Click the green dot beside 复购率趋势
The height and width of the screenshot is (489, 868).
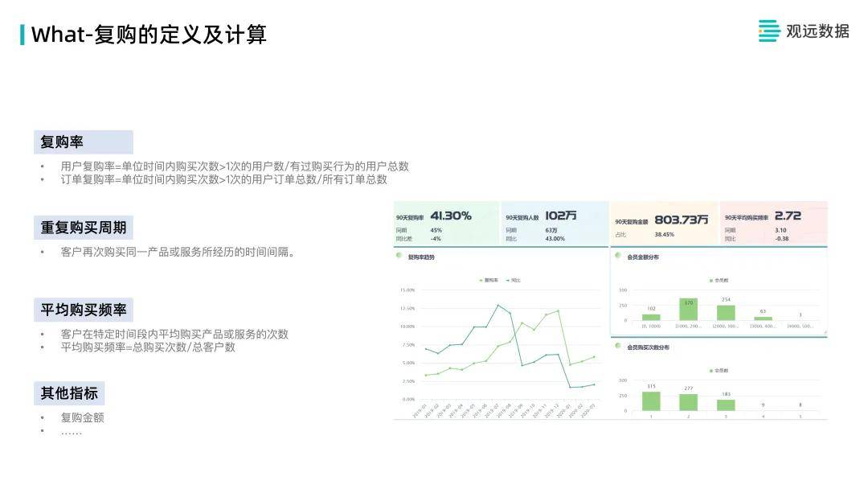click(399, 257)
